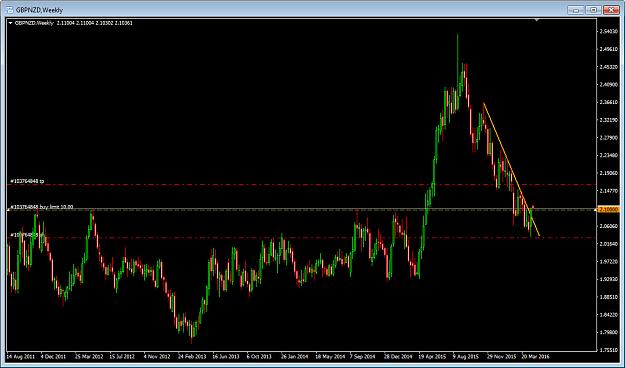
Task: Click the chart window icon in title bar
Action: coord(9,10)
